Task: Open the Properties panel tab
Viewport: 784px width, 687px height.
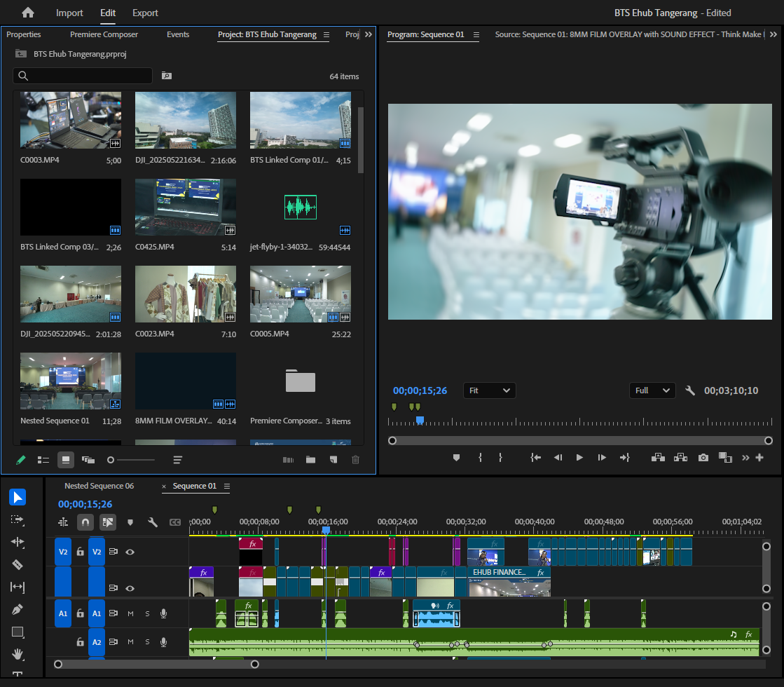Action: pos(24,34)
